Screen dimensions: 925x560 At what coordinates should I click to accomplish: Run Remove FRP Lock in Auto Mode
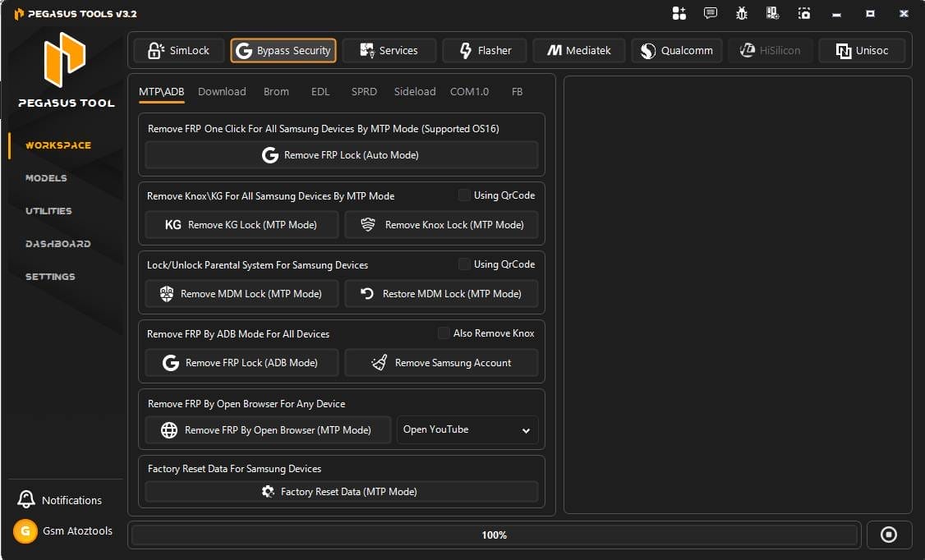coord(342,154)
